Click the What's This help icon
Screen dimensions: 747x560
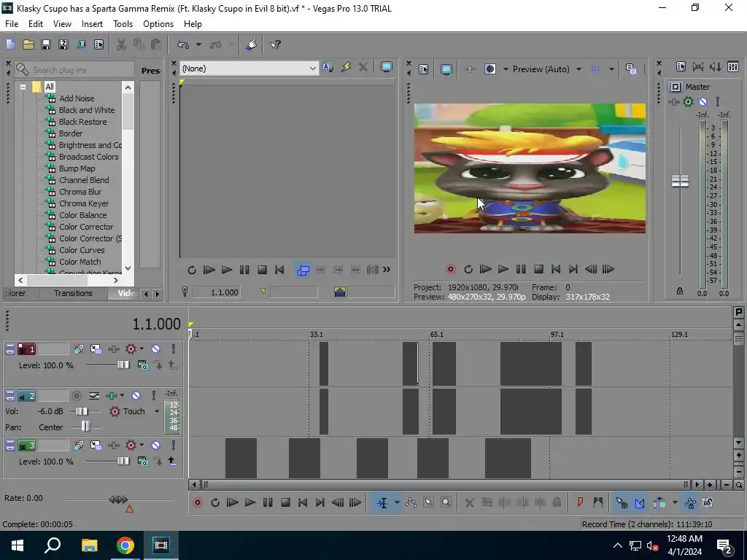coord(275,44)
